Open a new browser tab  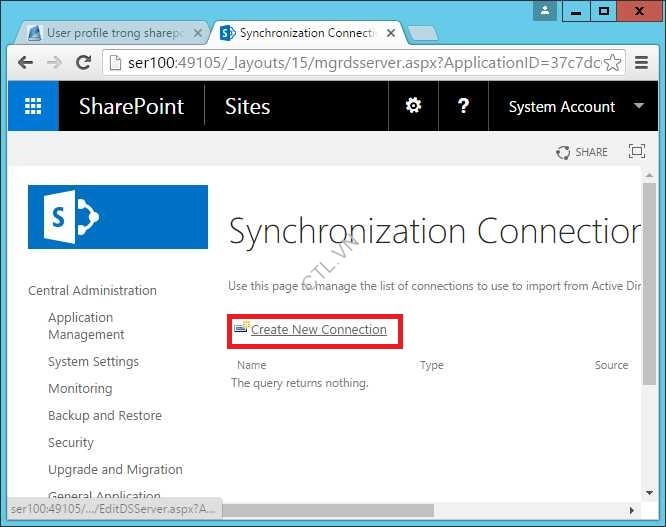tap(422, 33)
